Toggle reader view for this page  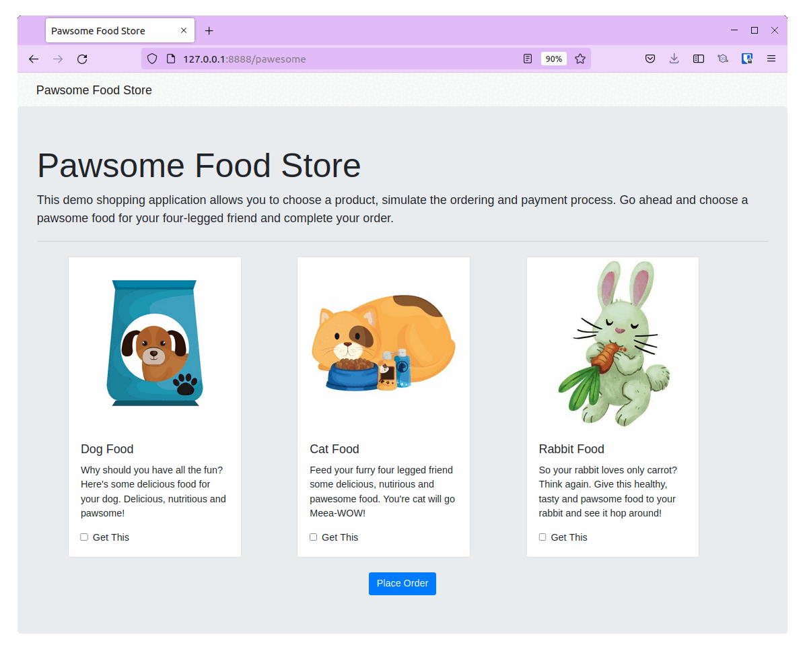[x=527, y=59]
